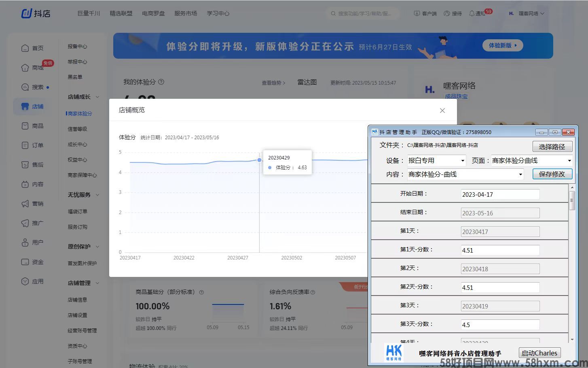Viewport: 588px width, 368px height.
Task: Click the 接待 headset icon
Action: [446, 13]
